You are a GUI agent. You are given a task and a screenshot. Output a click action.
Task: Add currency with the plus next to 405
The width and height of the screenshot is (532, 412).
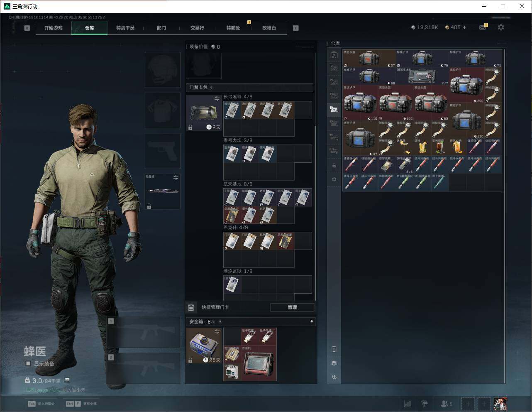tap(464, 27)
